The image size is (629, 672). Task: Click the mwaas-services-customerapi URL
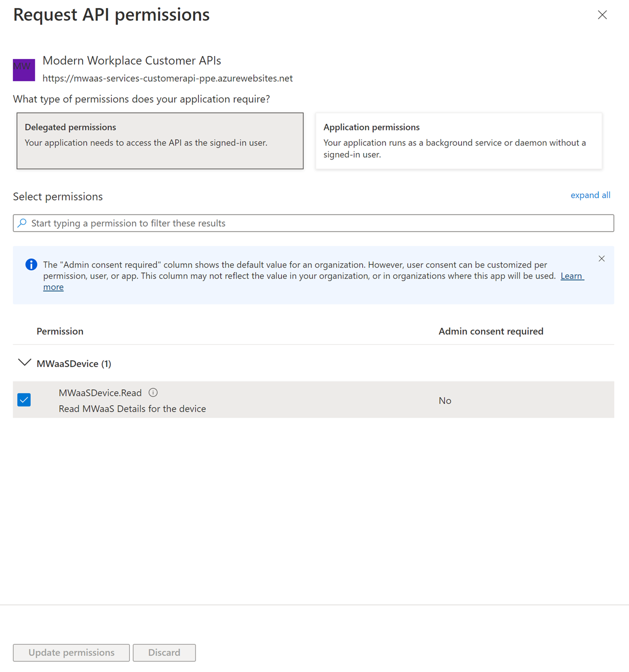tap(168, 78)
